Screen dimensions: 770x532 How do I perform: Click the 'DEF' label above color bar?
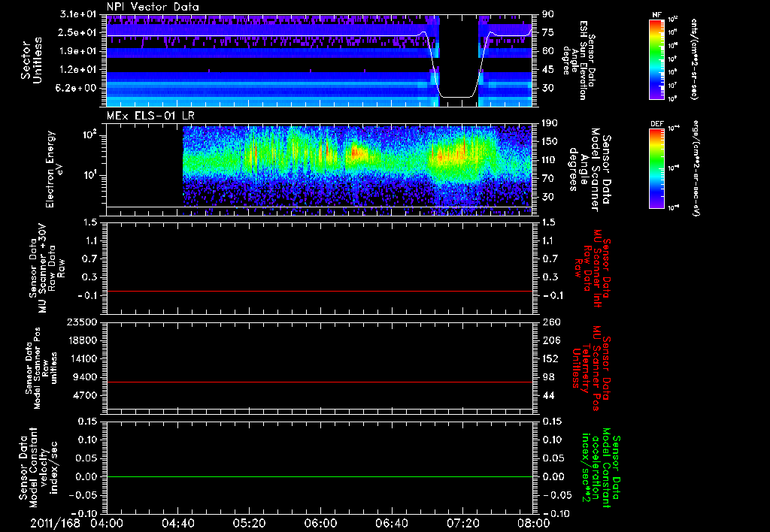[656, 124]
